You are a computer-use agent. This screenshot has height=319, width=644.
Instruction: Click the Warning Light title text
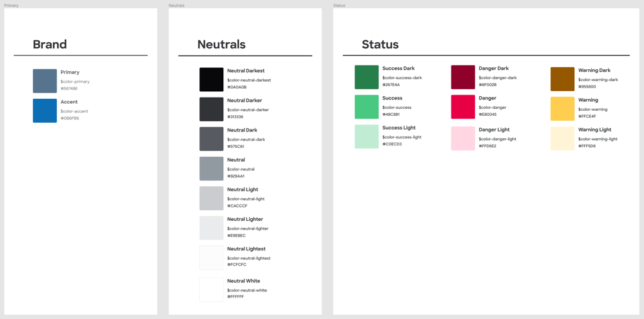(x=595, y=130)
